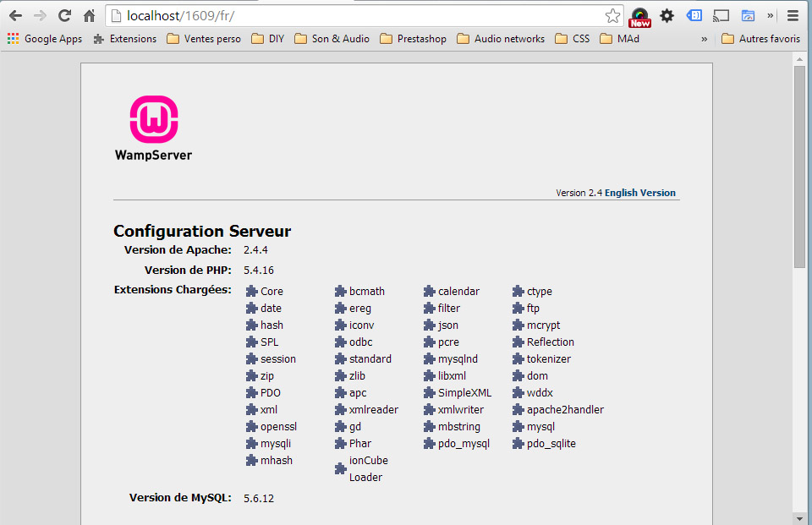812x525 pixels.
Task: Click the puzzle icon beside odbc
Action: click(x=340, y=342)
